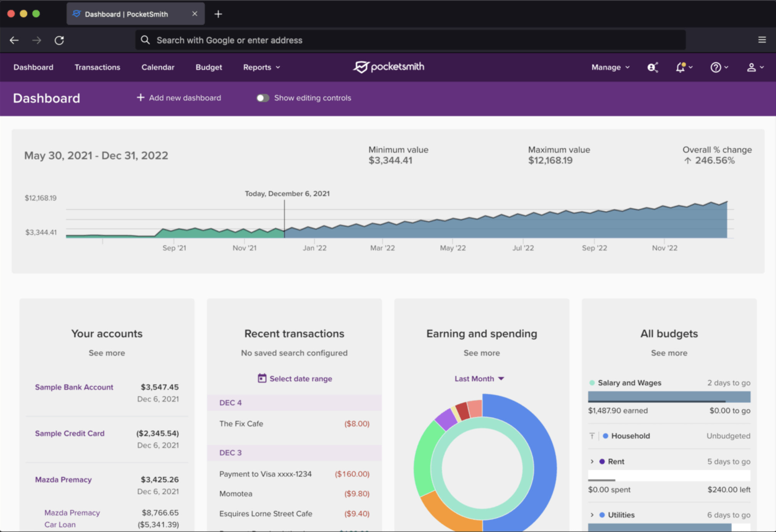Click the browser forward arrow
Screen dimensions: 776x532
[37, 40]
